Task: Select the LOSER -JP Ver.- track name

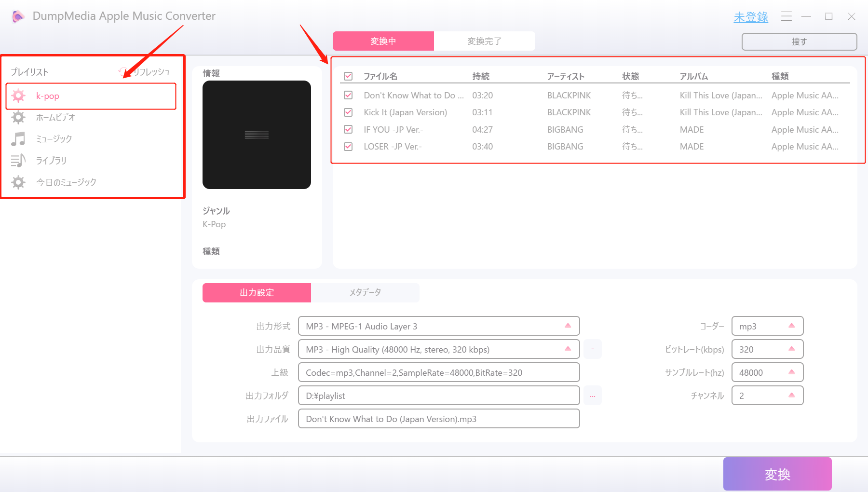Action: 393,147
